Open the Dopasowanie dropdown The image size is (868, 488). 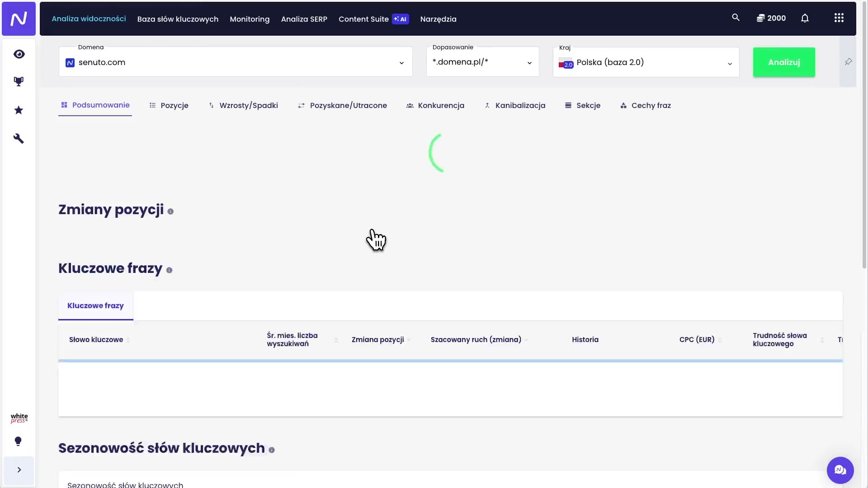click(x=482, y=62)
